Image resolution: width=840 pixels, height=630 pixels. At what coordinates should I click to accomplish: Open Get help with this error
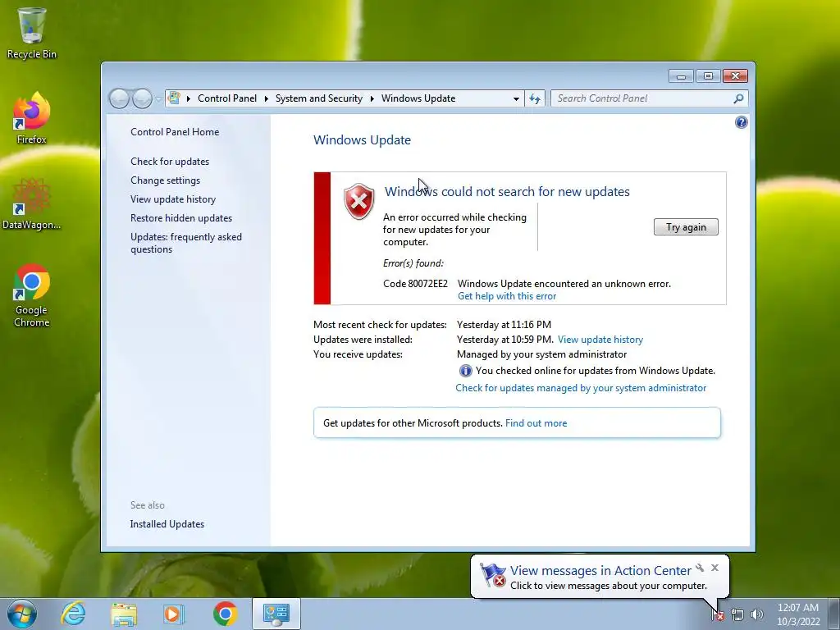point(507,296)
